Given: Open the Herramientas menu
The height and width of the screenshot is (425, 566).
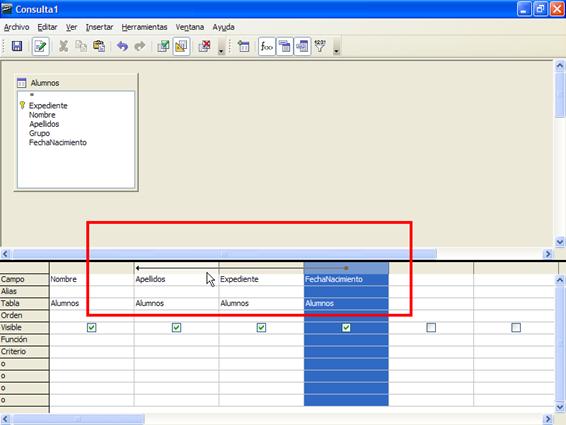Looking at the screenshot, I should [x=144, y=27].
